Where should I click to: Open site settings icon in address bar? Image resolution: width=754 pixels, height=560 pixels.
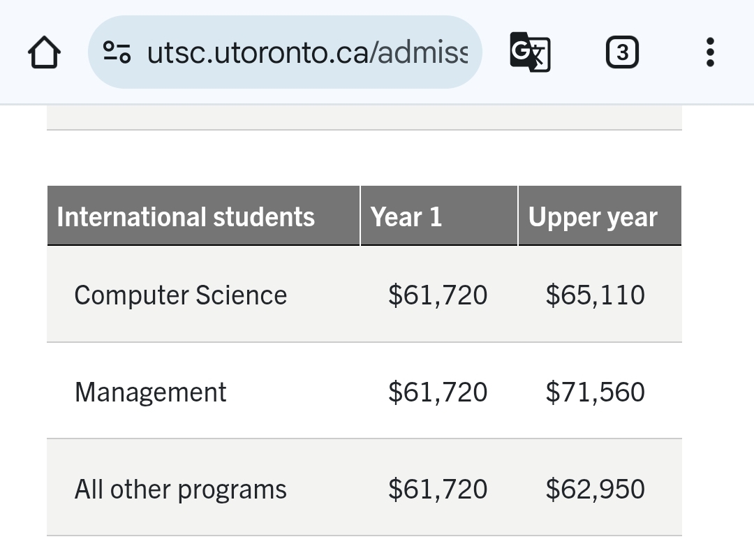(117, 52)
